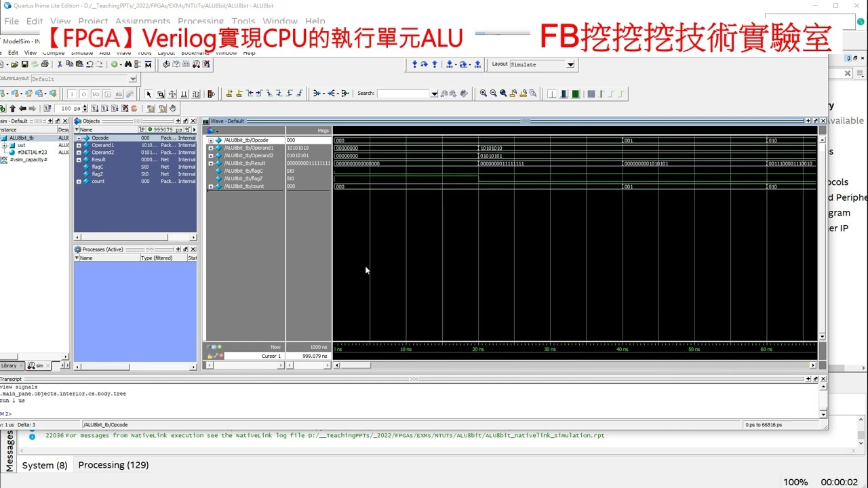This screenshot has width=868, height=488.
Task: Click the Run icon after the 100 ps field
Action: tap(94, 108)
